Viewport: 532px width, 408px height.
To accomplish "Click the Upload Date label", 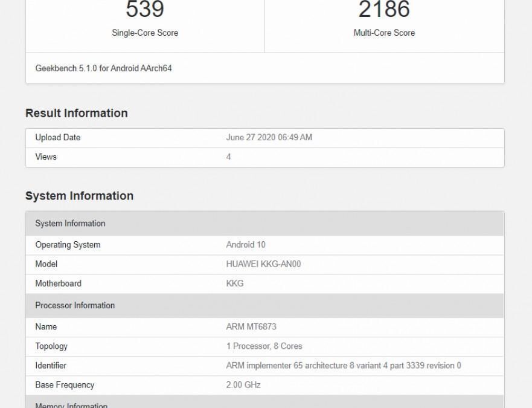I will click(x=58, y=138).
